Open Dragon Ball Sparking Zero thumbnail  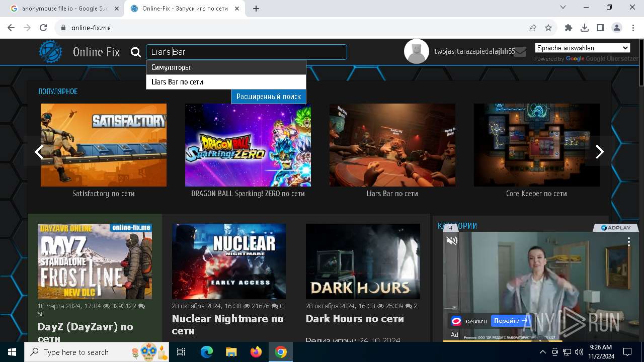[248, 145]
